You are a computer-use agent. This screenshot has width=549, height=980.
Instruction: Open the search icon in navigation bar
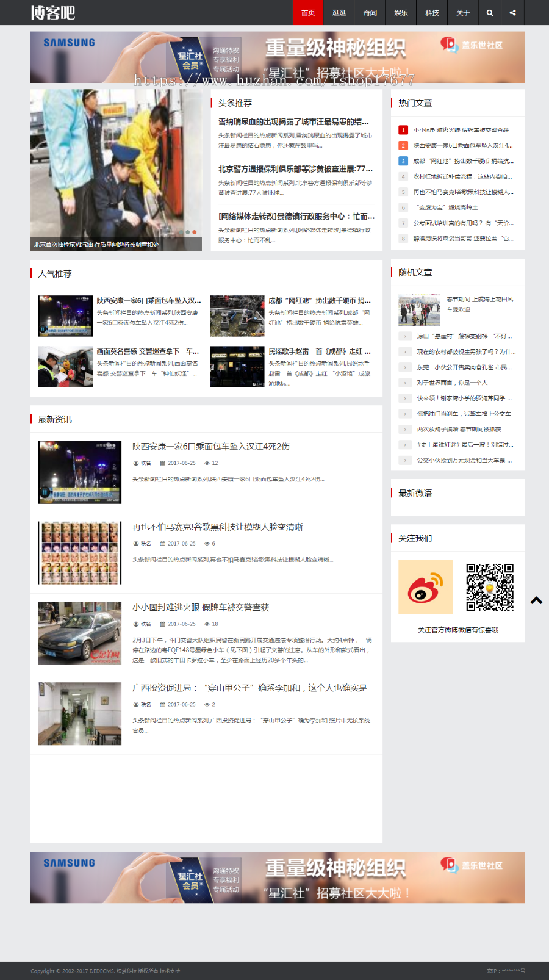(x=490, y=12)
